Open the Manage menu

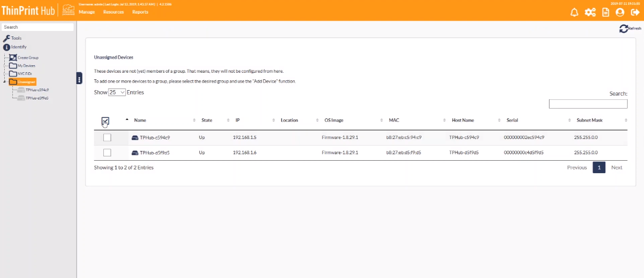click(x=87, y=12)
